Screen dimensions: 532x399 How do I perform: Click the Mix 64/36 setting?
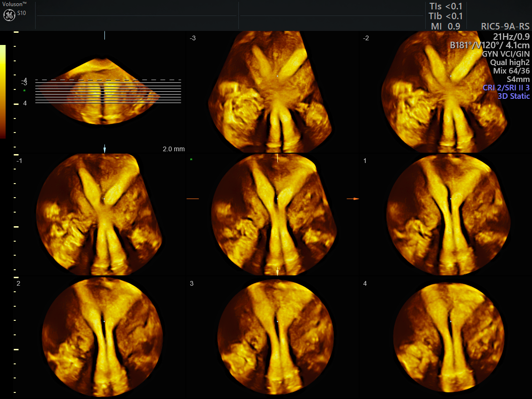point(511,71)
